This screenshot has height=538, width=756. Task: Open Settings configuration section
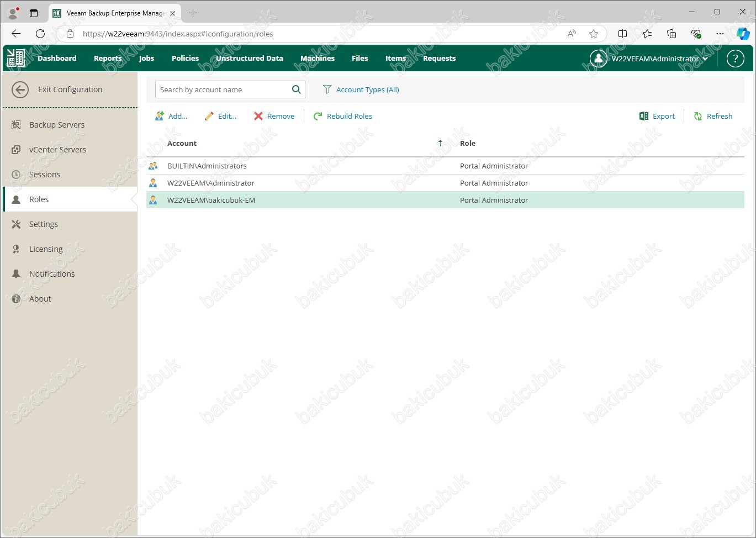pos(44,224)
